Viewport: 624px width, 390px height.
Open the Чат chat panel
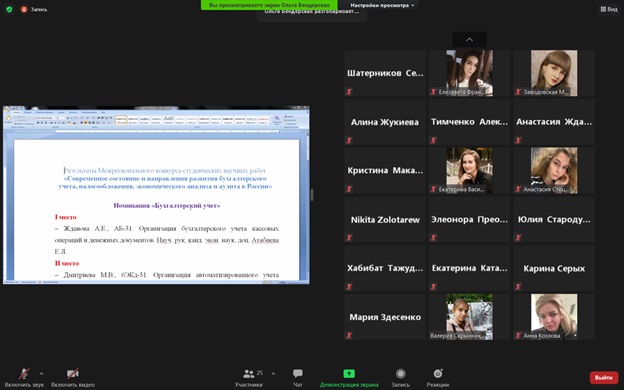tap(298, 378)
